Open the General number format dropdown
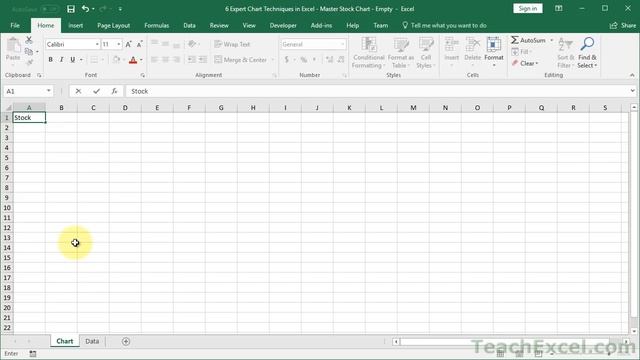The image size is (640, 360). pyautogui.click(x=342, y=44)
